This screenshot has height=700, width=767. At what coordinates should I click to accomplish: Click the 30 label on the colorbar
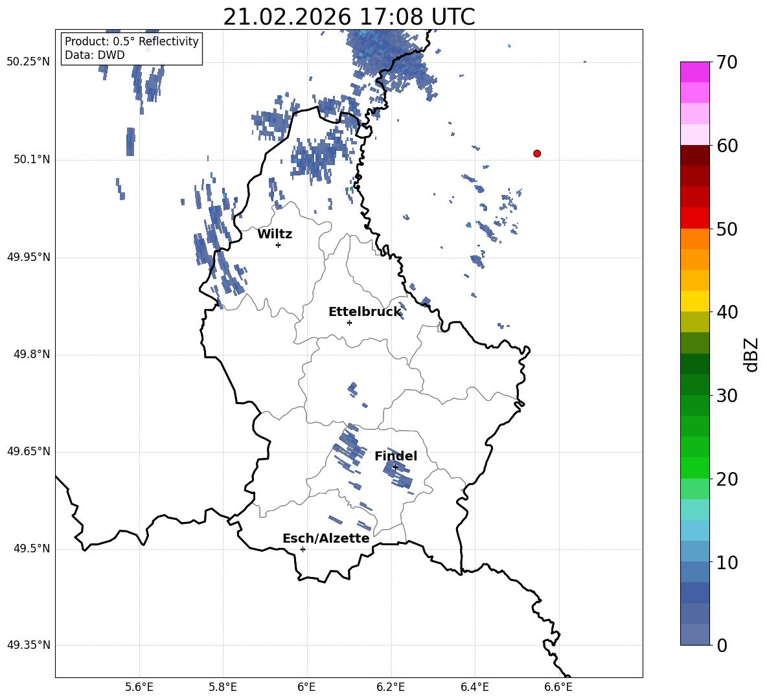click(727, 395)
